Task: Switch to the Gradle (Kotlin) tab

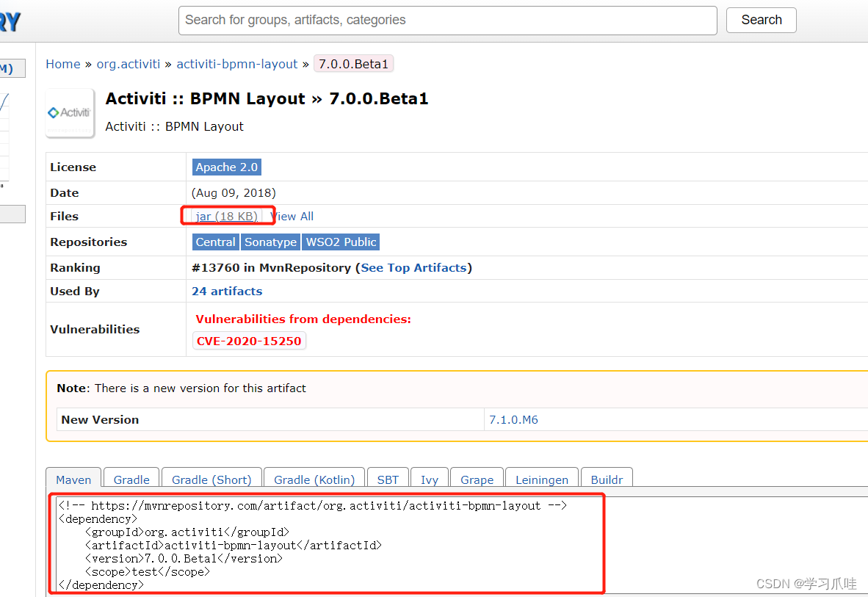Action: click(x=314, y=480)
